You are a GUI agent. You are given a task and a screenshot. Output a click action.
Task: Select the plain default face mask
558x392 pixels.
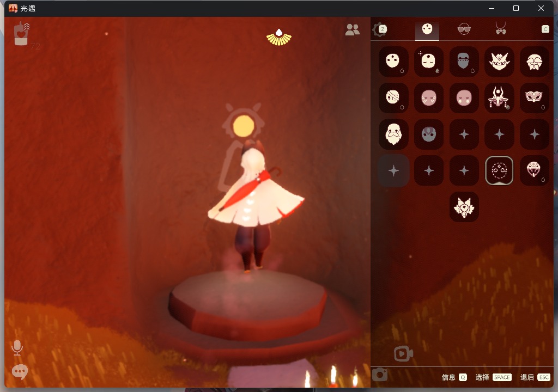point(393,61)
